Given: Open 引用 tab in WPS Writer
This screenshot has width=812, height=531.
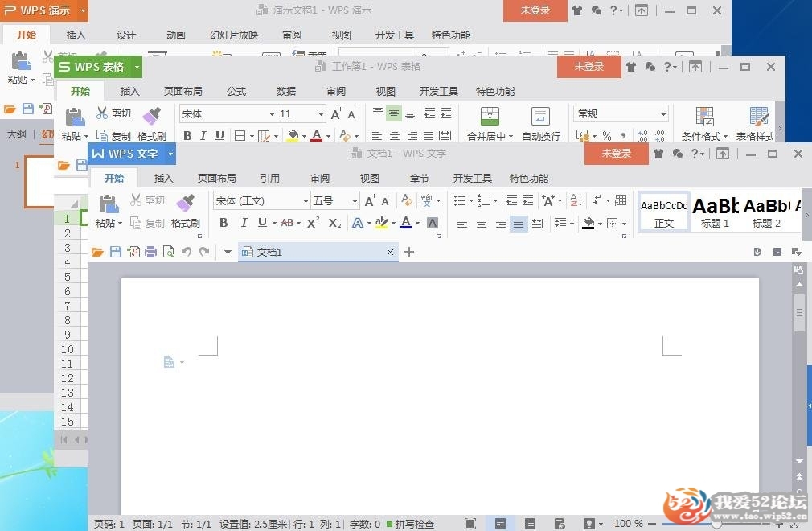Looking at the screenshot, I should pyautogui.click(x=269, y=179).
